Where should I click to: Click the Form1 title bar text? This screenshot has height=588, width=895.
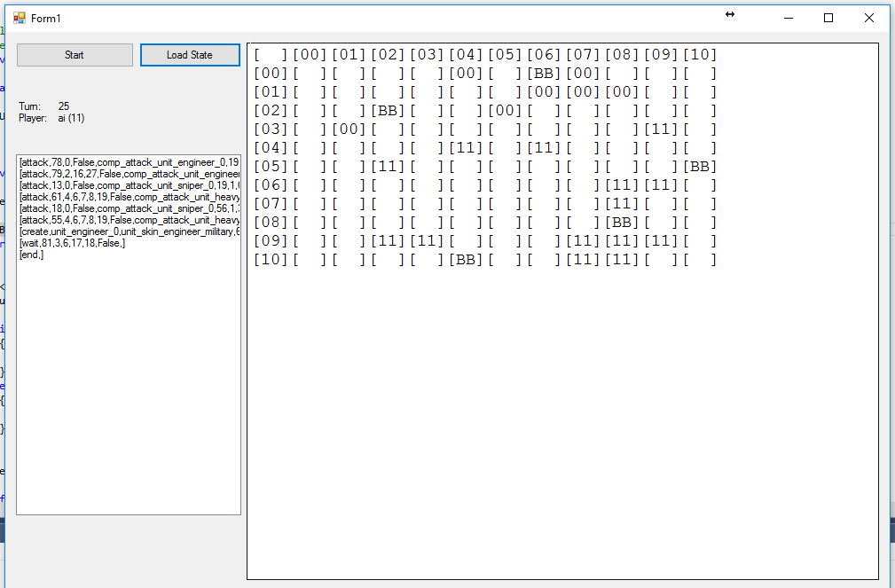[x=46, y=18]
